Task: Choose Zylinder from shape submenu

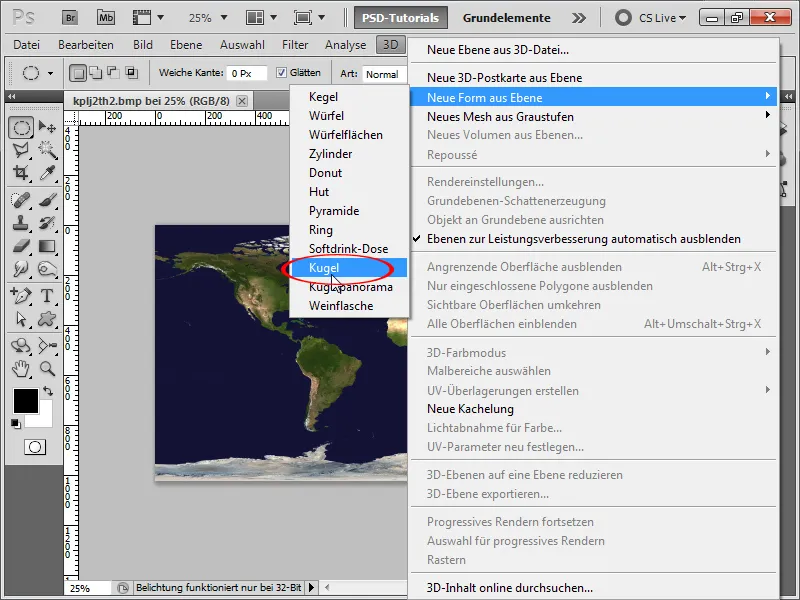Action: pyautogui.click(x=349, y=154)
